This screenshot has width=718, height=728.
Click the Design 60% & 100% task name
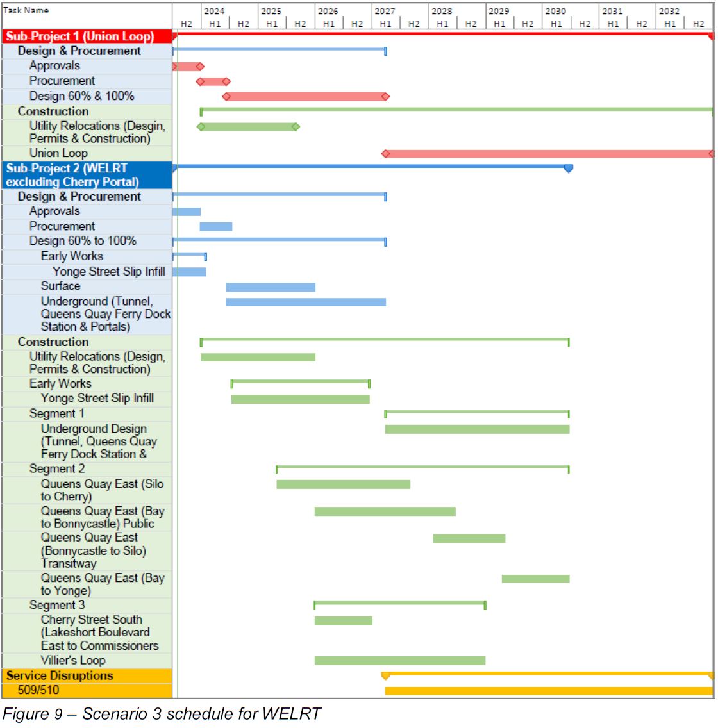pos(81,96)
